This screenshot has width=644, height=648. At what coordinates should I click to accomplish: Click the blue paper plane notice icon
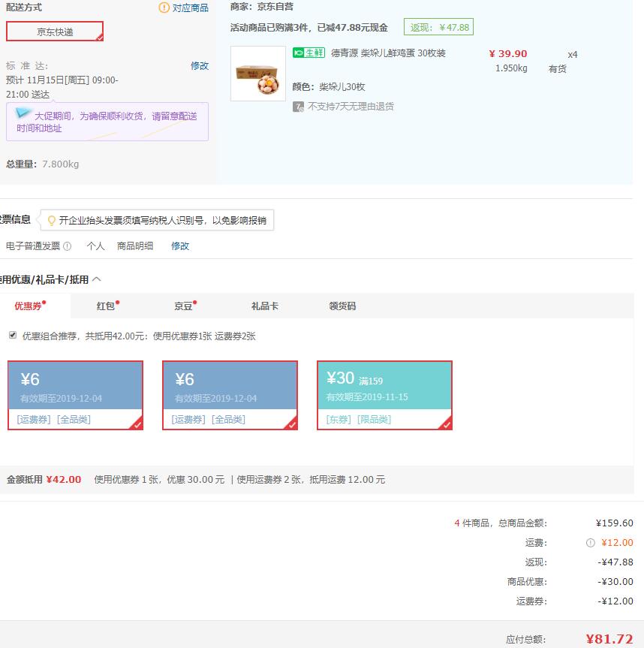pyautogui.click(x=23, y=113)
